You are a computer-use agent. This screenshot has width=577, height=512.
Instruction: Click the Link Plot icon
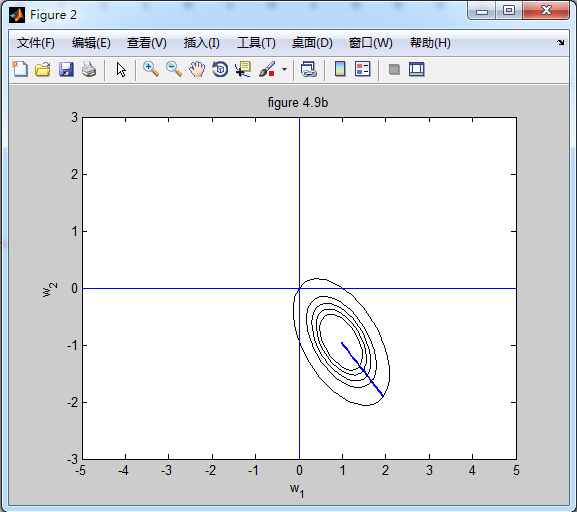(x=308, y=69)
